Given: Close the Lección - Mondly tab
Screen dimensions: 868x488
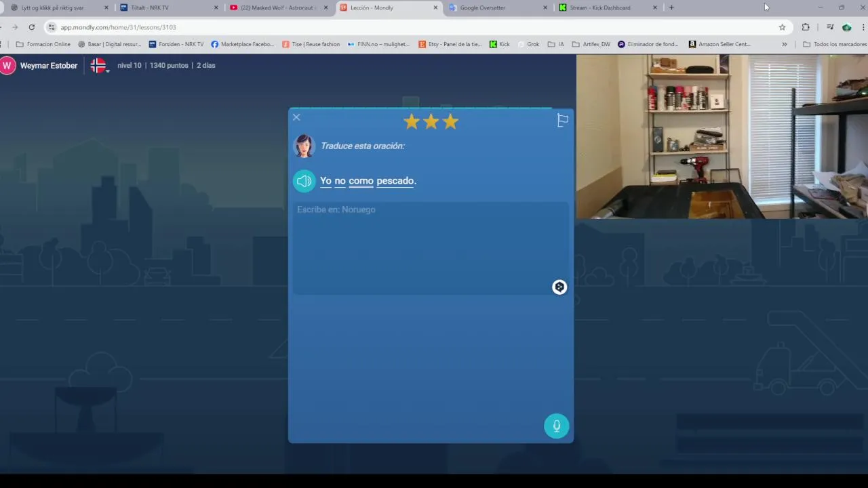Looking at the screenshot, I should point(435,7).
